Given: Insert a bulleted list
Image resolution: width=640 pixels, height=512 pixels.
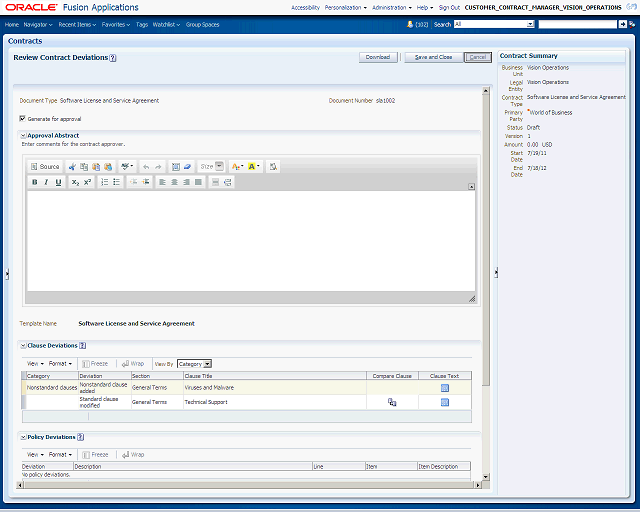Looking at the screenshot, I should click(x=116, y=182).
